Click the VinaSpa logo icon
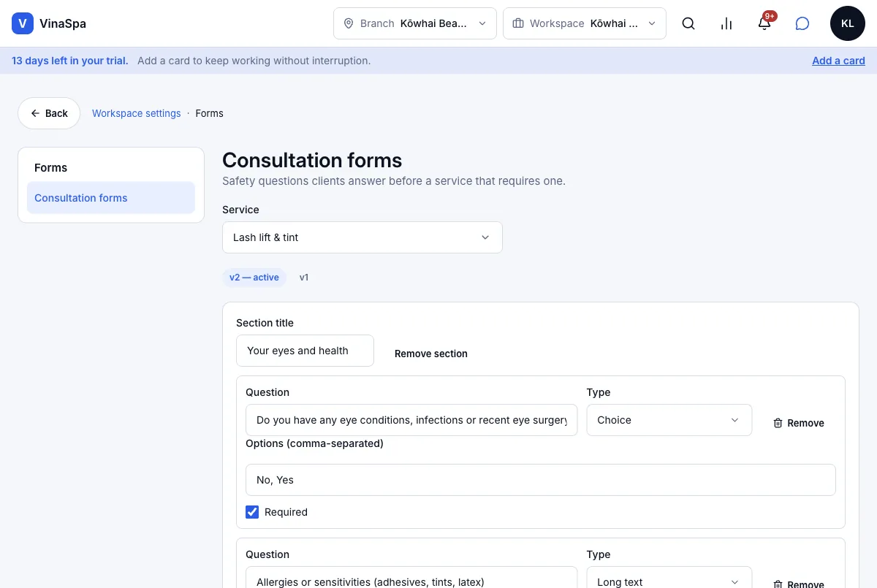The width and height of the screenshot is (877, 588). click(23, 23)
